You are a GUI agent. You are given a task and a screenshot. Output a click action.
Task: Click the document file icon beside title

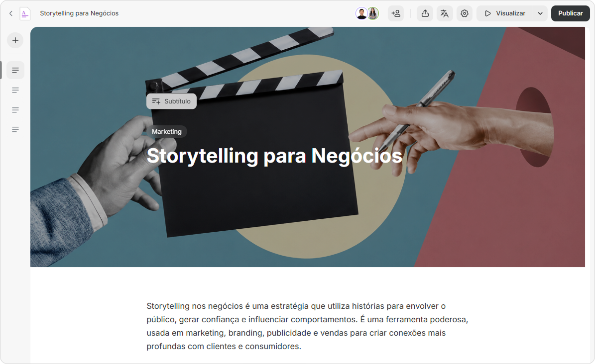coord(25,13)
